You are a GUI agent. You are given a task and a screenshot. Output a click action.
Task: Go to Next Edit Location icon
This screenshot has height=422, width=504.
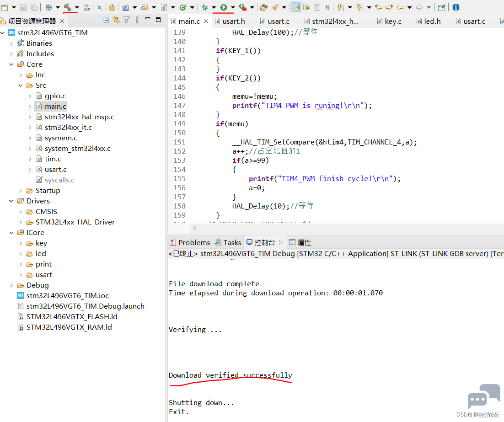click(389, 7)
